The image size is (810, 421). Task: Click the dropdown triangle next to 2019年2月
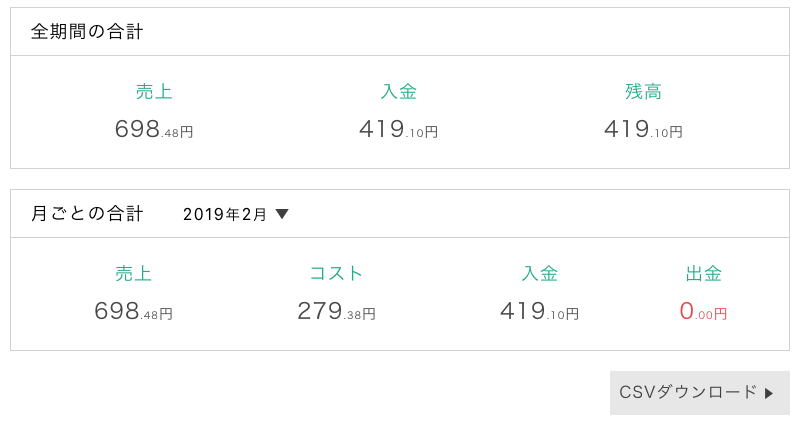pyautogui.click(x=282, y=214)
